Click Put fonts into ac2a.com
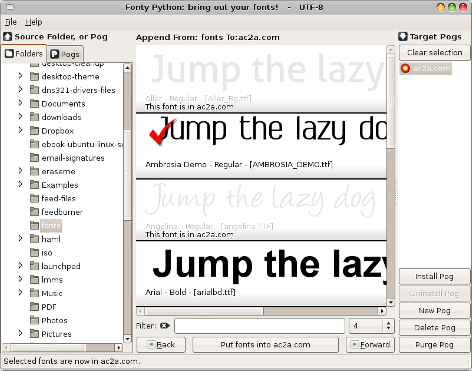Image resolution: width=472 pixels, height=371 pixels. pyautogui.click(x=265, y=345)
